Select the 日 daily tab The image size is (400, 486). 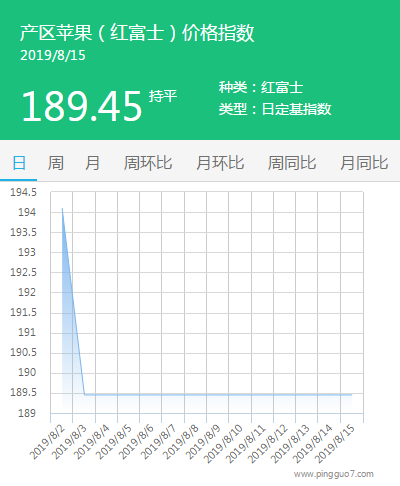(19, 163)
